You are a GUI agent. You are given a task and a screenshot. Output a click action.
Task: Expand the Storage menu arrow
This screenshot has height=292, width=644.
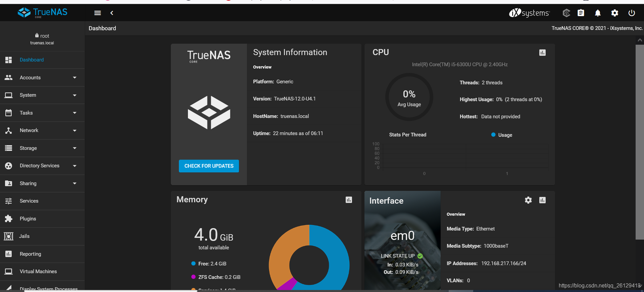tap(75, 148)
